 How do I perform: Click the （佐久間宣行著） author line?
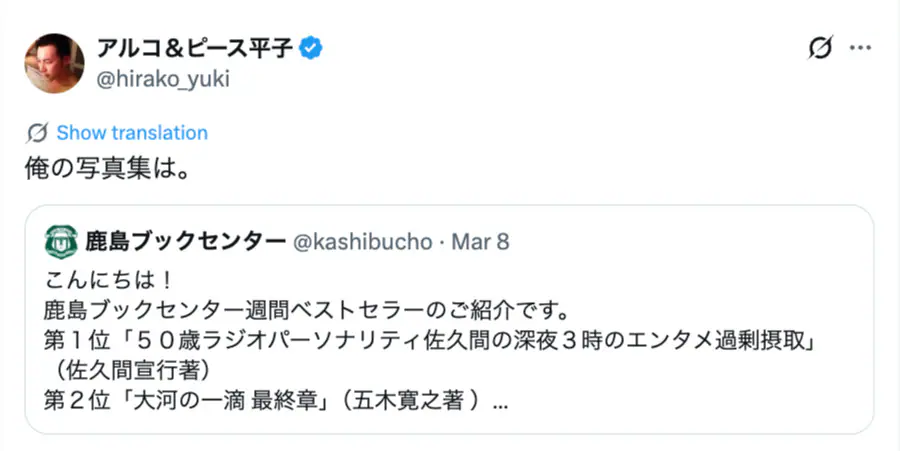coord(132,372)
